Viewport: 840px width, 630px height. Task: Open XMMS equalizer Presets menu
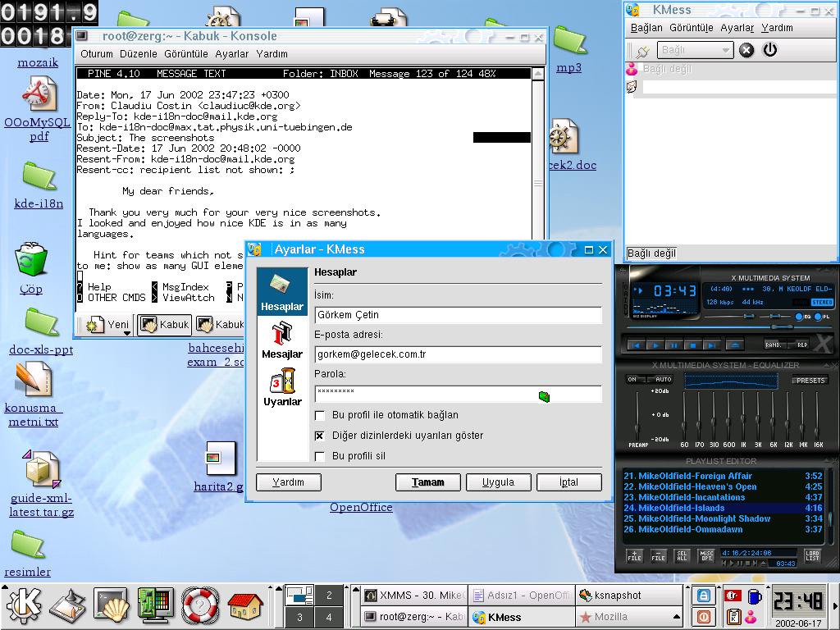click(x=810, y=380)
